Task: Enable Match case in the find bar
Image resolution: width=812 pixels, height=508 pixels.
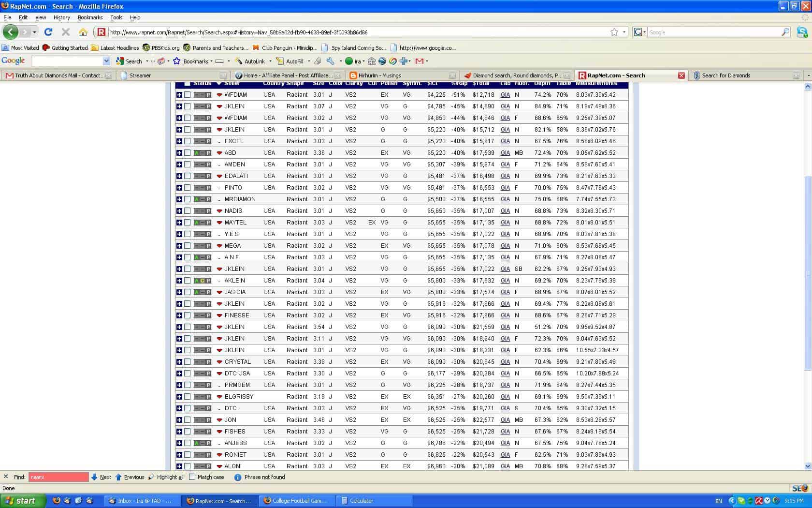Action: [x=192, y=477]
